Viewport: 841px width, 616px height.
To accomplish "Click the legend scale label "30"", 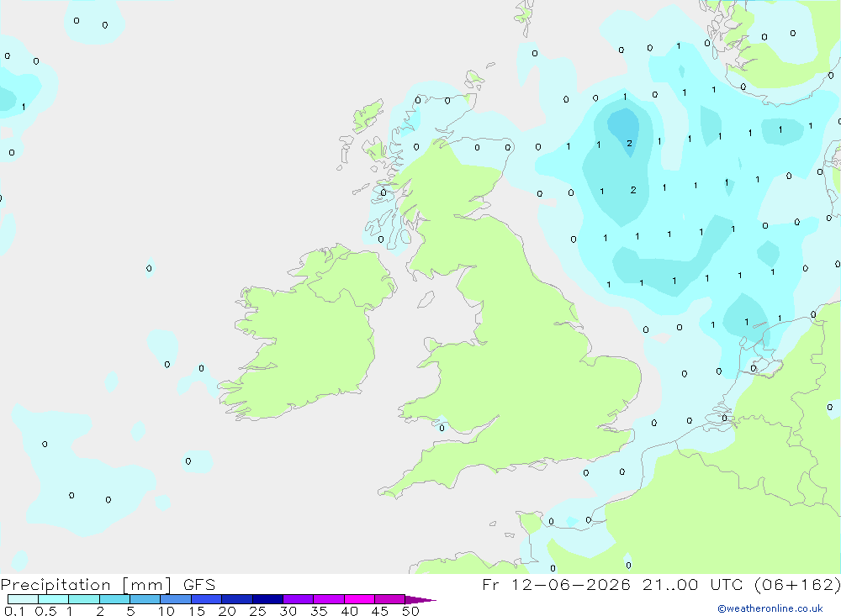I will [288, 611].
